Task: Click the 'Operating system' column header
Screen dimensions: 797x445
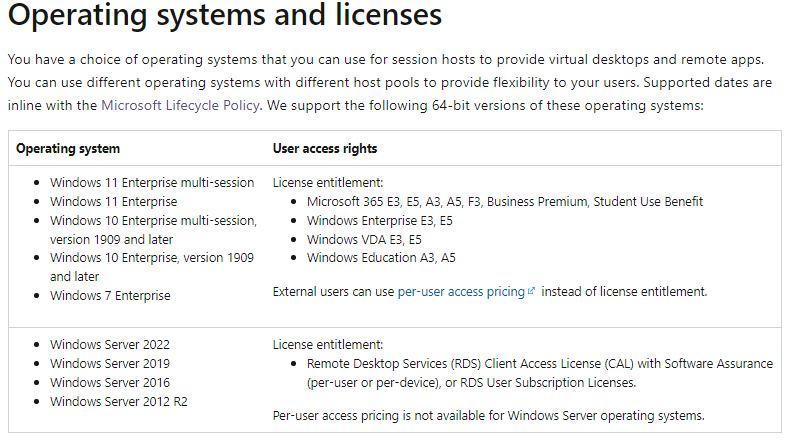Action: [x=68, y=149]
